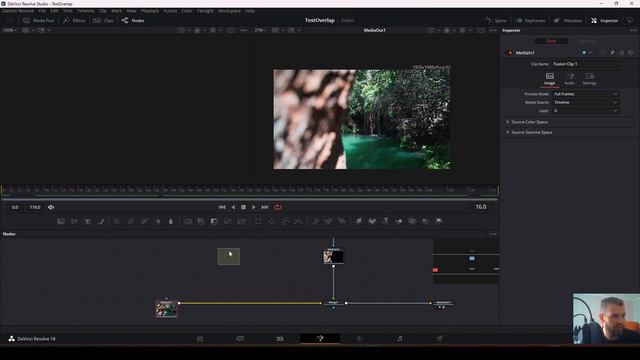Open Inspector three-dot options menu
This screenshot has width=640, height=360.
click(633, 30)
